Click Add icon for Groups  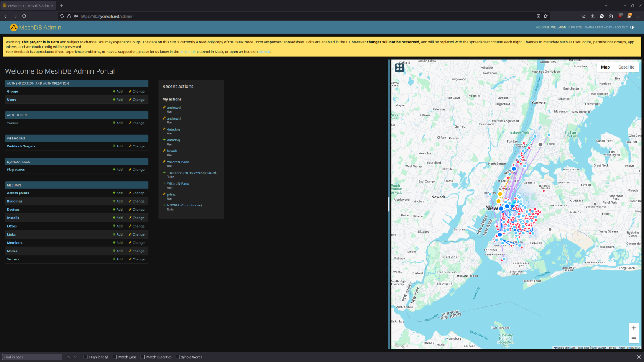click(x=118, y=92)
